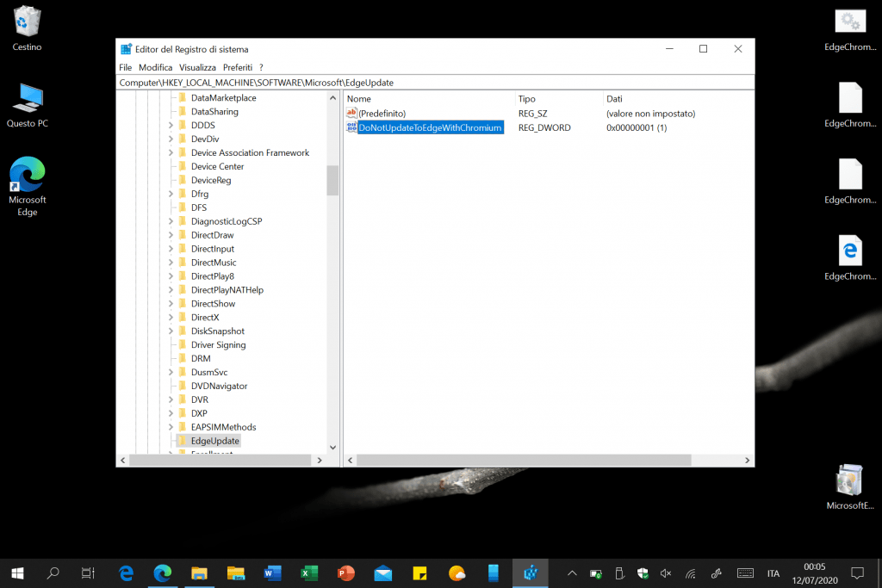Open the Mail app in taskbar
Viewport: 882px width, 588px height.
coord(383,573)
